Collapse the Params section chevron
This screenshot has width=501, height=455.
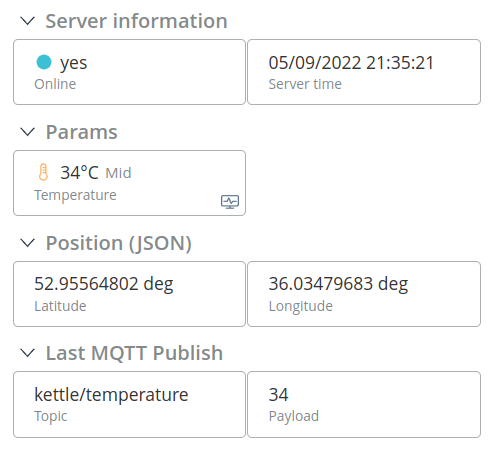point(27,132)
